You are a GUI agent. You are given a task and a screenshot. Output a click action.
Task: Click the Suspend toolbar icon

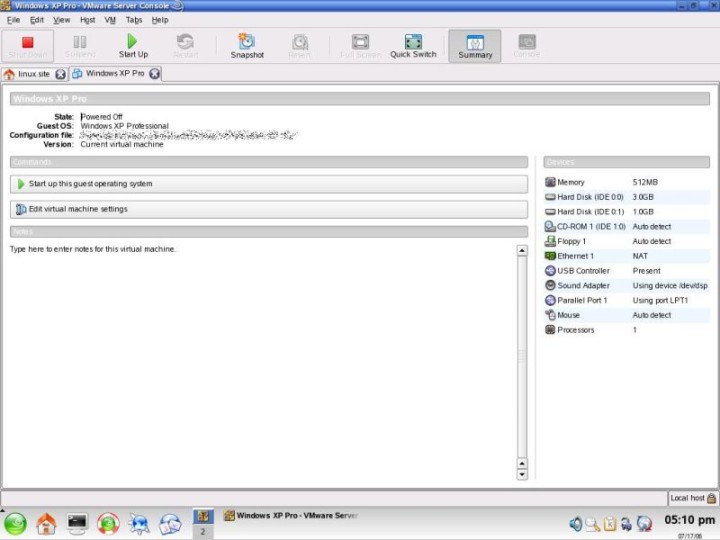[80, 42]
